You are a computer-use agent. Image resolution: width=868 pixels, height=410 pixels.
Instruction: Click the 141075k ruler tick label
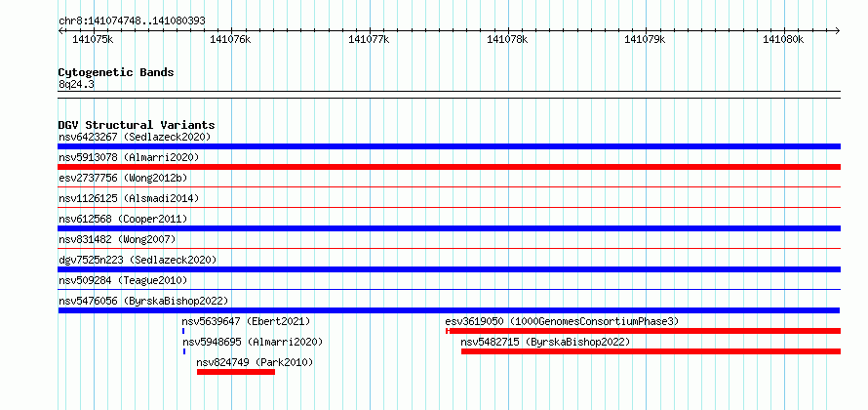pyautogui.click(x=93, y=39)
